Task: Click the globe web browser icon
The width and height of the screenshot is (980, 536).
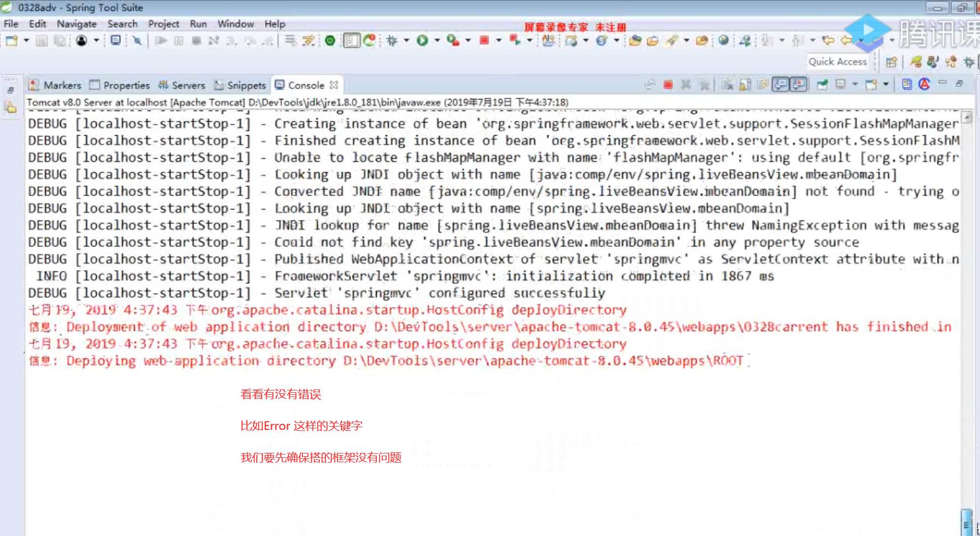Action: (x=724, y=40)
